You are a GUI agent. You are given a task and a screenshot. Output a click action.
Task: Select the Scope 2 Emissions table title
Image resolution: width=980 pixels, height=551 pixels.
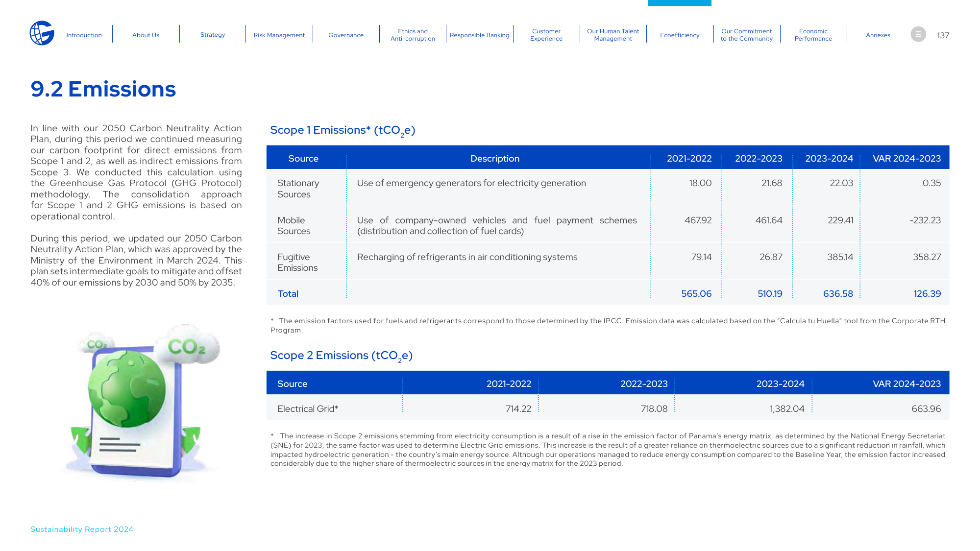coord(342,356)
